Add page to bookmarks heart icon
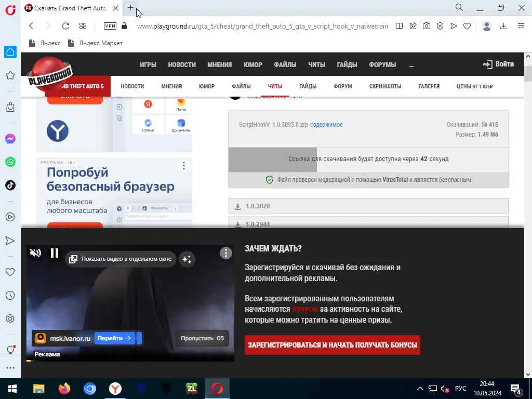This screenshot has height=399, width=532. click(467, 26)
